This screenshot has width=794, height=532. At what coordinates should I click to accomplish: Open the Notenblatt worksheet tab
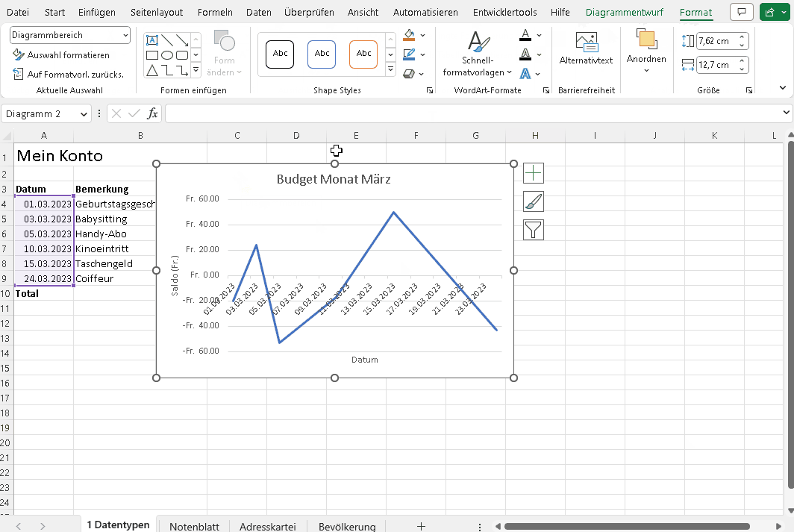click(x=194, y=526)
